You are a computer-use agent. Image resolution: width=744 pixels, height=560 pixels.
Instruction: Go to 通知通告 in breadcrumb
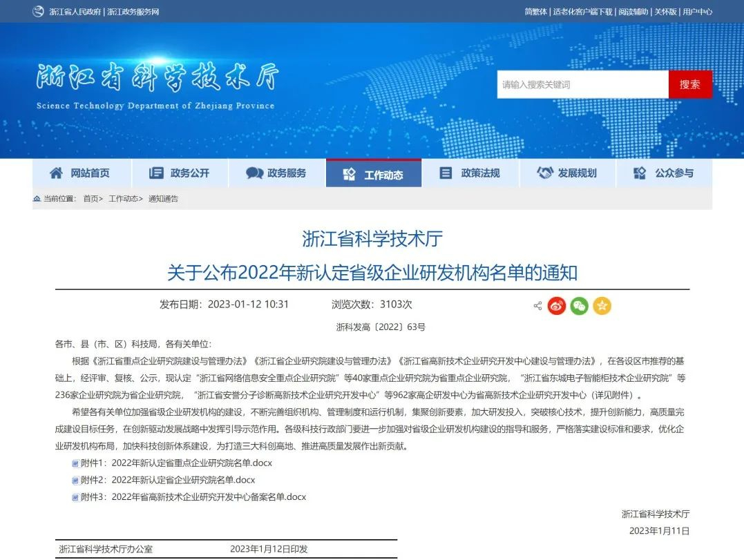163,199
